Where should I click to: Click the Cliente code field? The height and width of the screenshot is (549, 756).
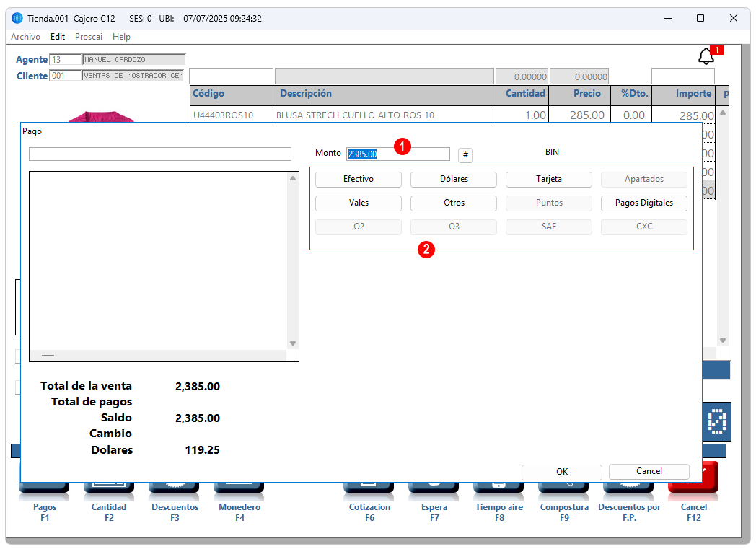tap(65, 76)
